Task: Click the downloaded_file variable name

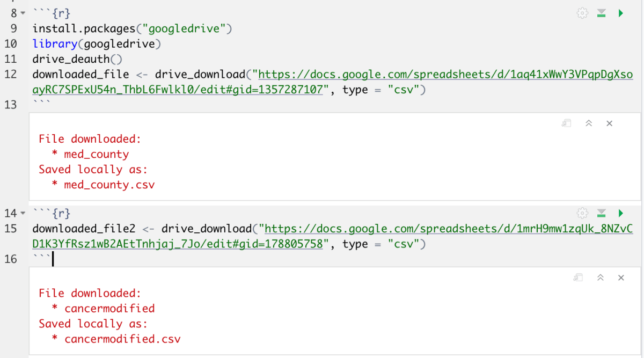Action: [x=80, y=74]
